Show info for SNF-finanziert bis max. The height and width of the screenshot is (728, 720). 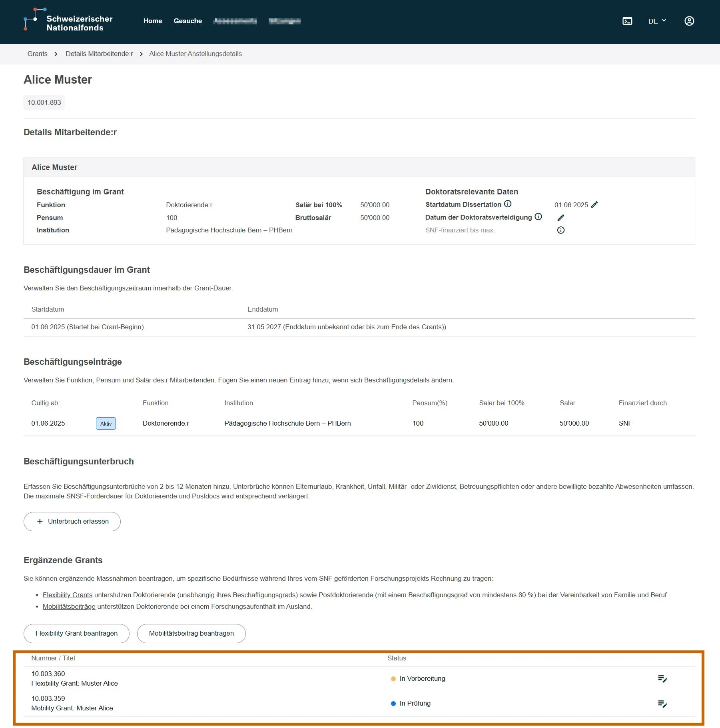[x=561, y=230]
